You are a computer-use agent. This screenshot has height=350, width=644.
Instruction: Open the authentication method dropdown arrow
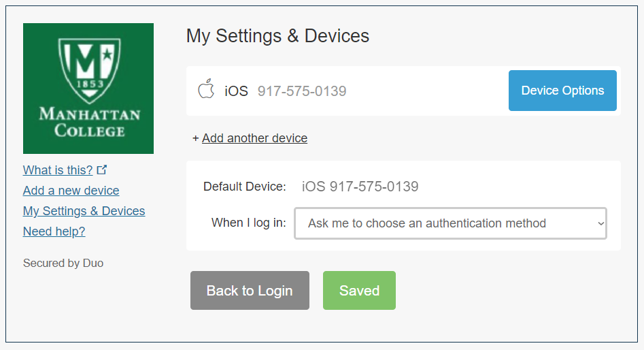[600, 223]
